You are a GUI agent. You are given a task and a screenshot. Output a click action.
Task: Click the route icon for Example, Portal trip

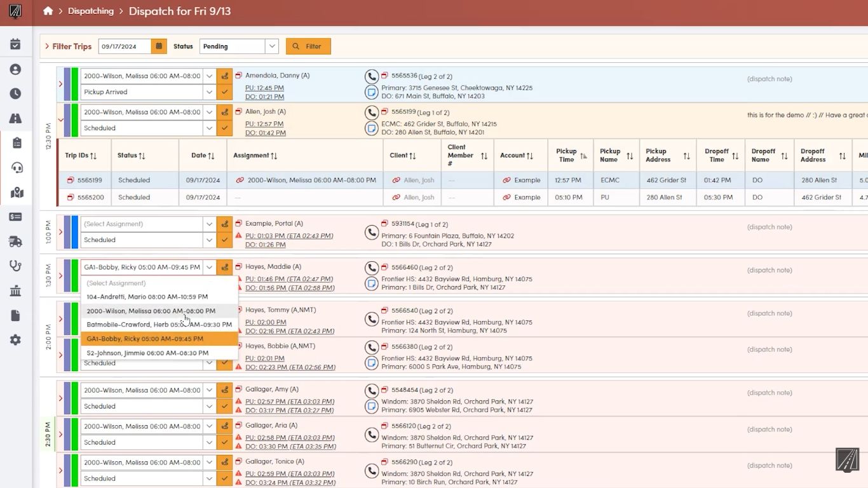coord(224,224)
